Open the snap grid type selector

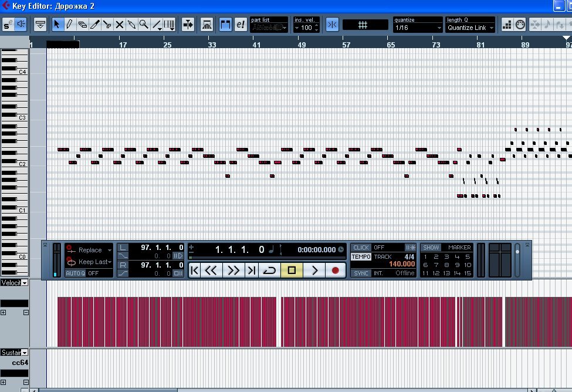[365, 25]
